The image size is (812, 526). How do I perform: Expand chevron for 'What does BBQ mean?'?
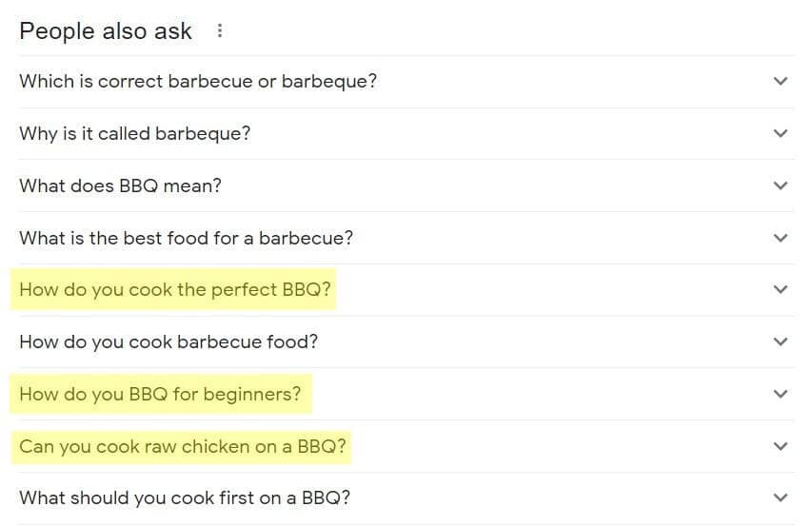click(x=781, y=185)
